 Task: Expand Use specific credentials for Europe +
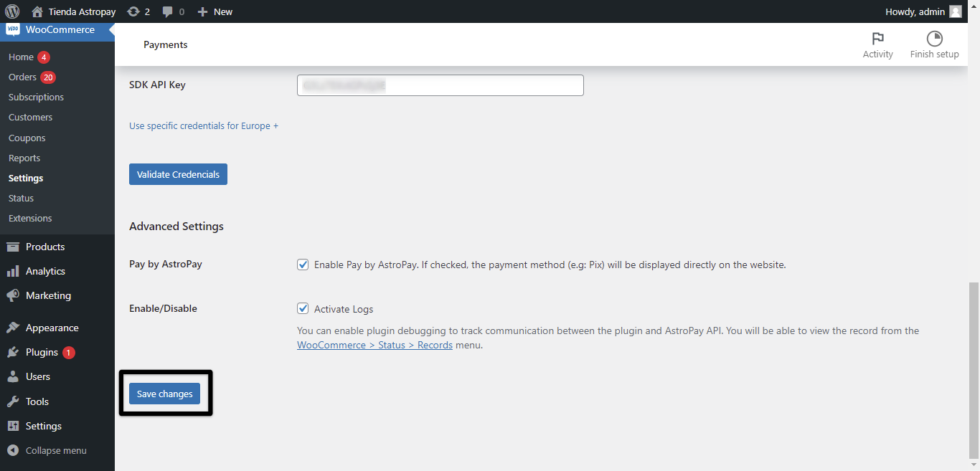(x=204, y=125)
